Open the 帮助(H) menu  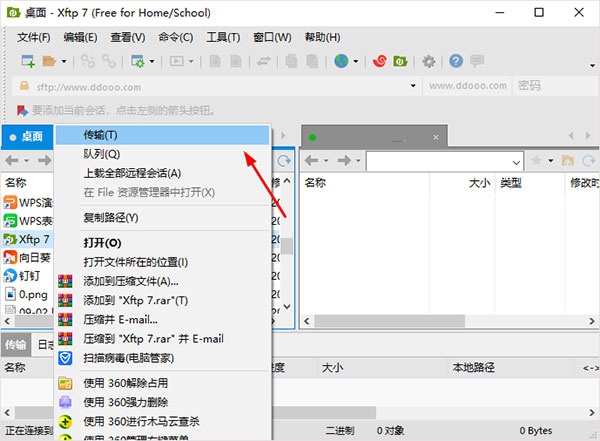point(322,37)
